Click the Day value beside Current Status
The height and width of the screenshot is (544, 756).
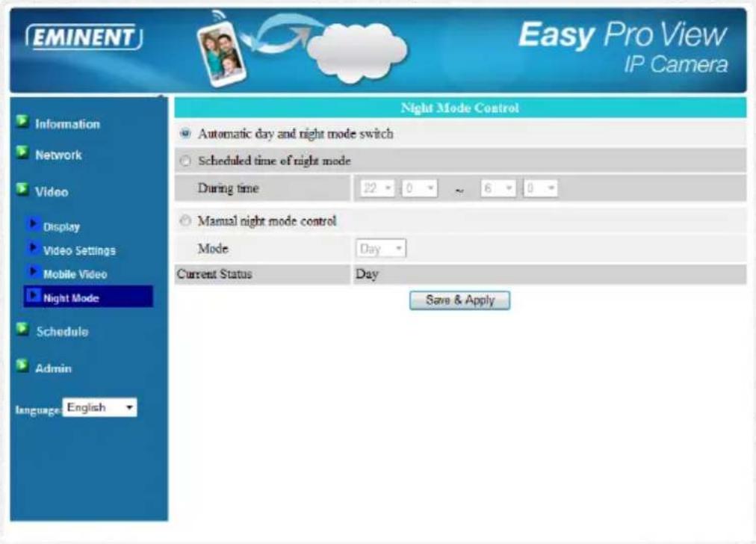point(367,274)
